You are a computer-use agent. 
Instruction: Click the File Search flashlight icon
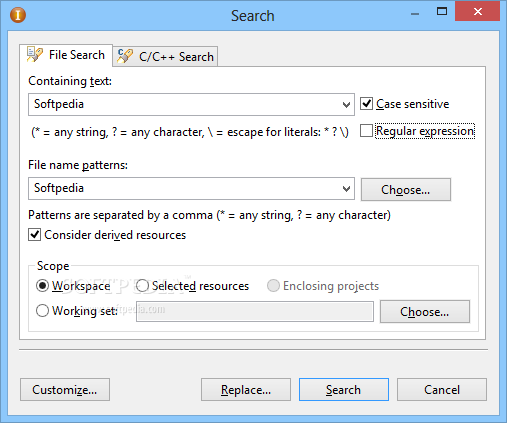point(35,55)
